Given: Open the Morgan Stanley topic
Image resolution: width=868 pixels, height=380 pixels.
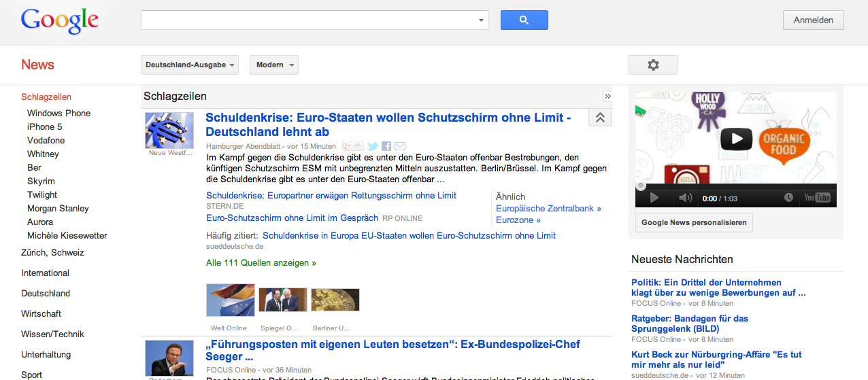Looking at the screenshot, I should [x=58, y=209].
